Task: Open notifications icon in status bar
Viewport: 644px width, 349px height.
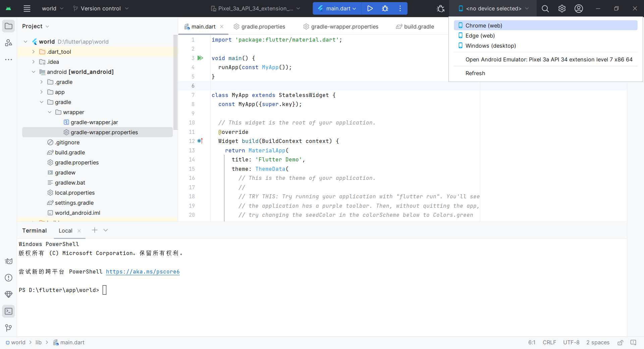Action: click(x=633, y=343)
